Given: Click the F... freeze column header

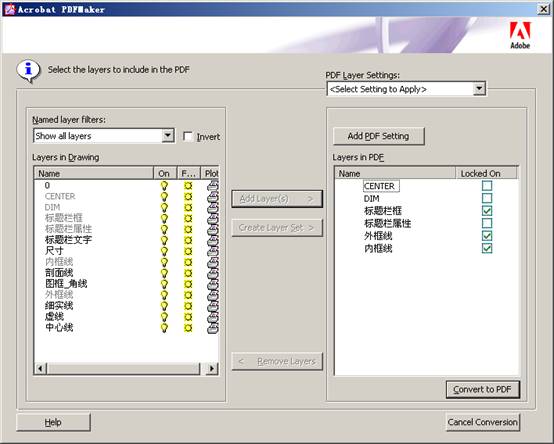Looking at the screenshot, I should (188, 173).
